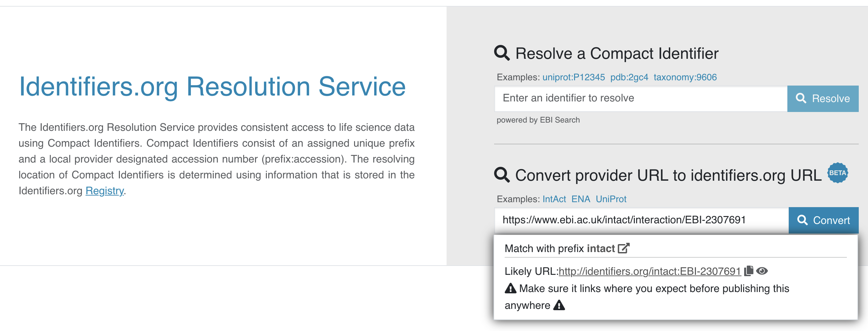Focus the 'Enter an identifier to resolve' field
This screenshot has height=331, width=868.
pyautogui.click(x=640, y=98)
